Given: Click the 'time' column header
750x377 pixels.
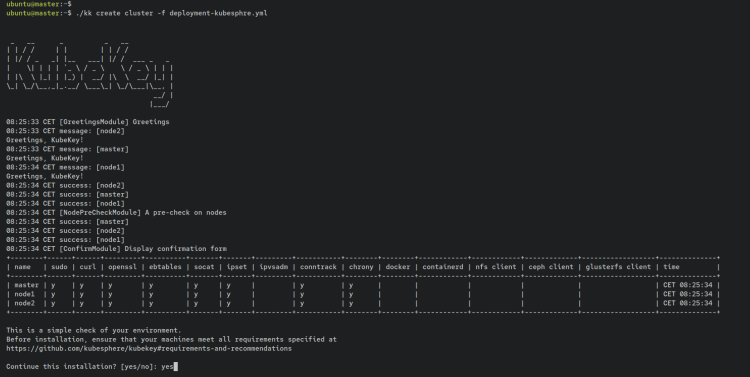Looking at the screenshot, I should (x=671, y=267).
